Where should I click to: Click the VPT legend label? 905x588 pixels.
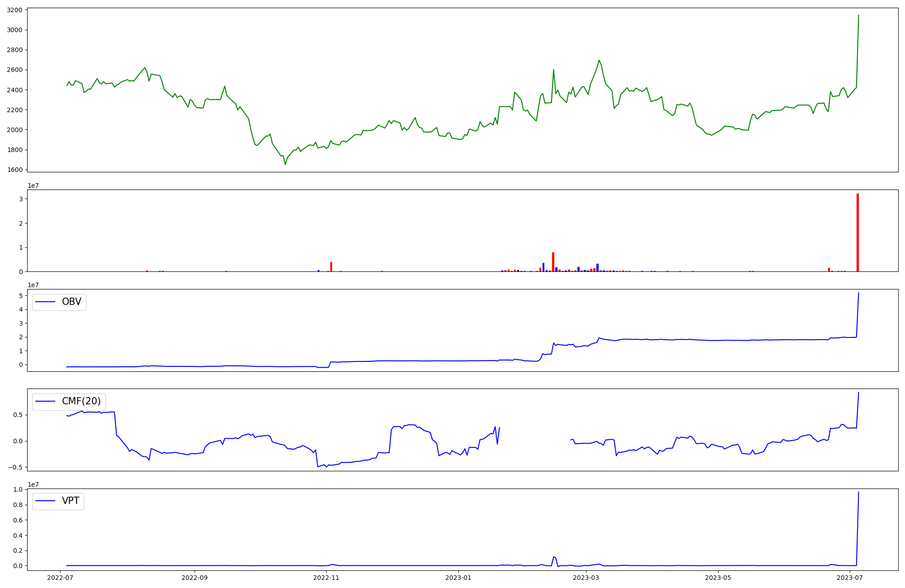(x=71, y=501)
